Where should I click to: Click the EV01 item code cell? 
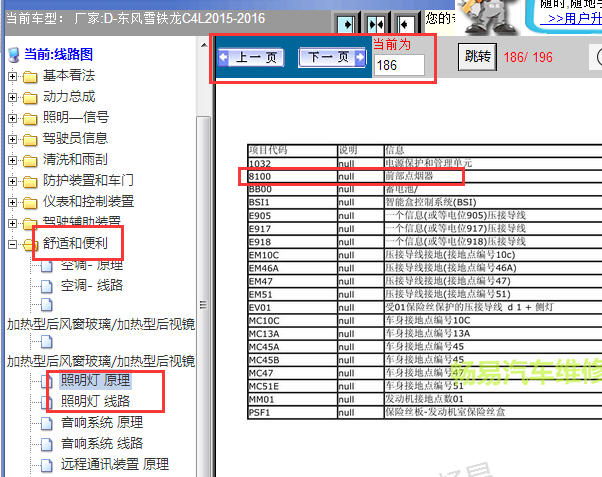(293, 308)
